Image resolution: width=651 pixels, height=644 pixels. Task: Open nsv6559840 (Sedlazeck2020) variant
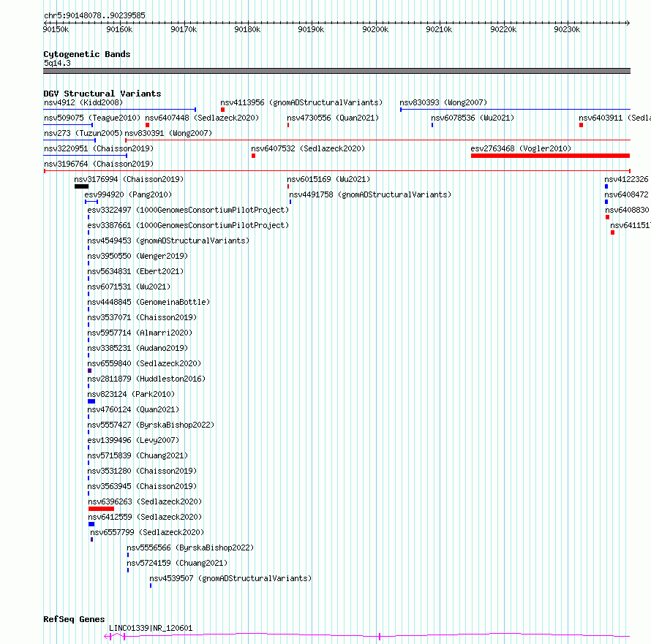pyautogui.click(x=144, y=363)
